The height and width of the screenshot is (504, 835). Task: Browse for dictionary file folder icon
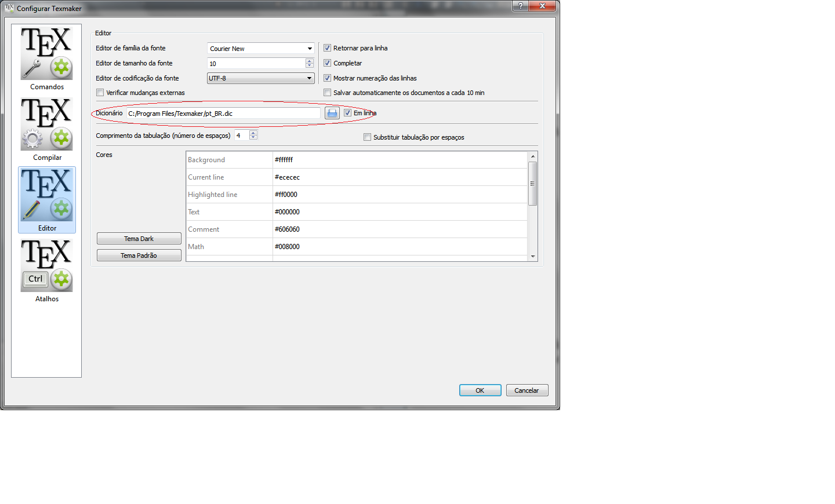[332, 114]
